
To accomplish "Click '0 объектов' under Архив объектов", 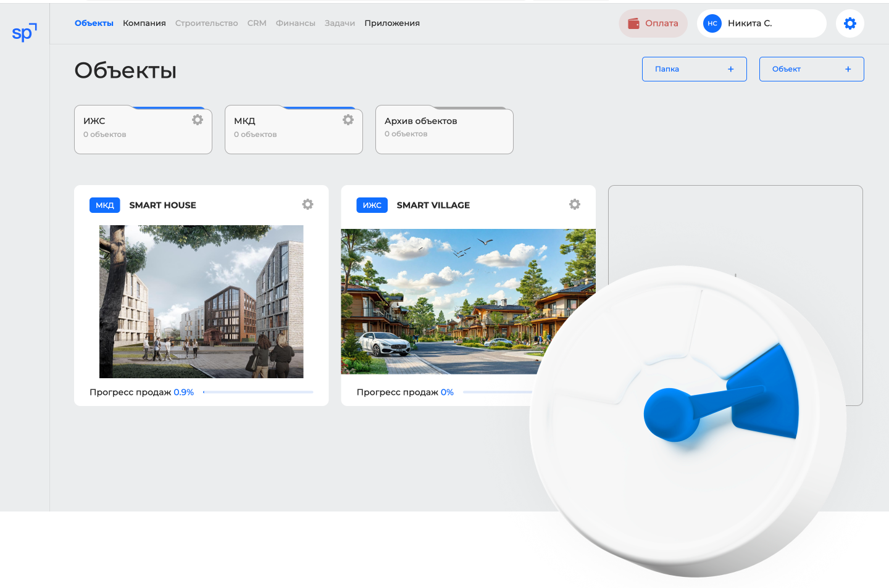I will 406,134.
